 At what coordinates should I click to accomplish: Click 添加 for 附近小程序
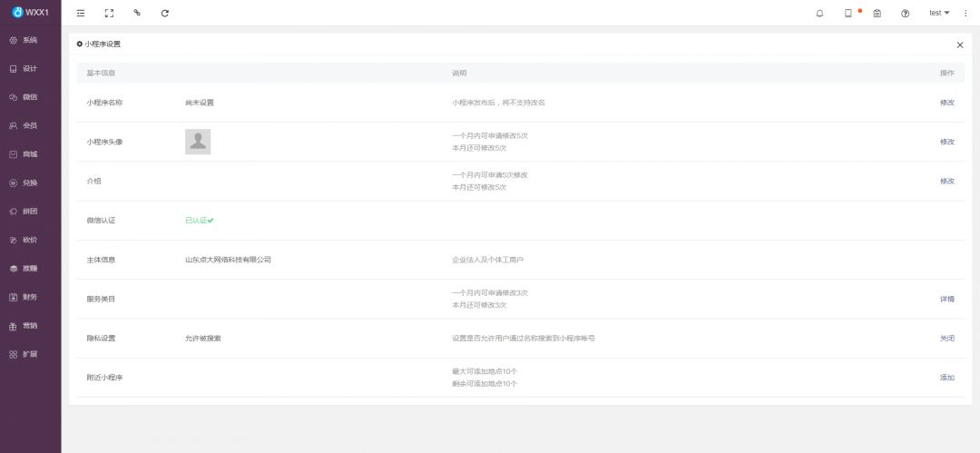(946, 378)
